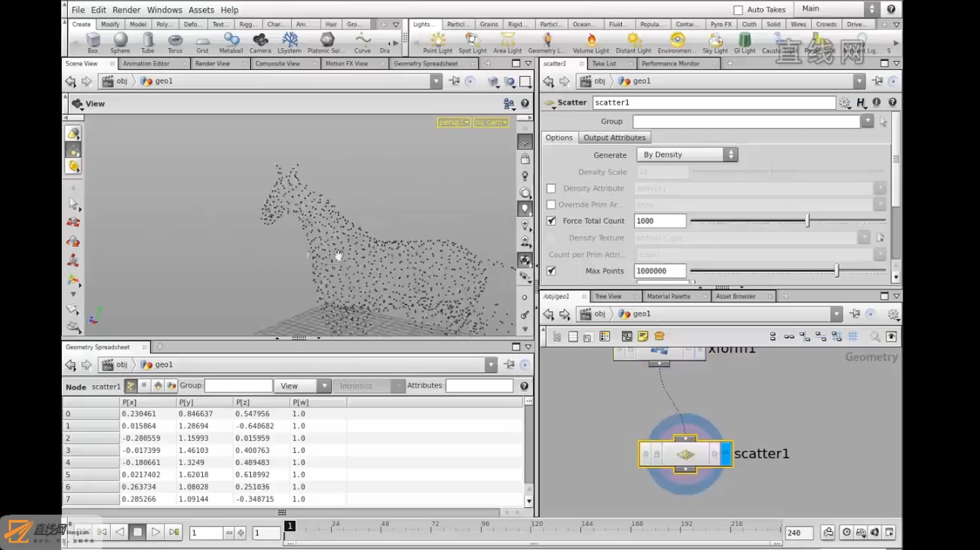Open the persp1 viewport menu
This screenshot has height=550, width=980.
pyautogui.click(x=454, y=122)
